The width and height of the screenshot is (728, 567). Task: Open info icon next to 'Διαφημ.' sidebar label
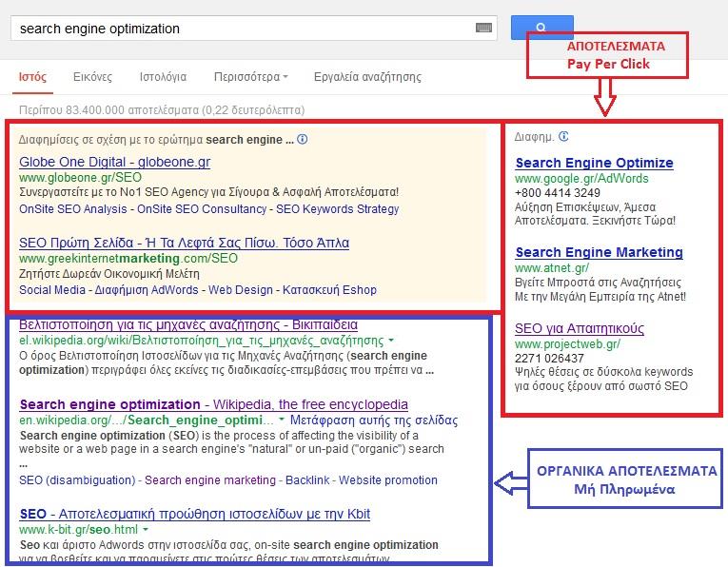click(563, 136)
